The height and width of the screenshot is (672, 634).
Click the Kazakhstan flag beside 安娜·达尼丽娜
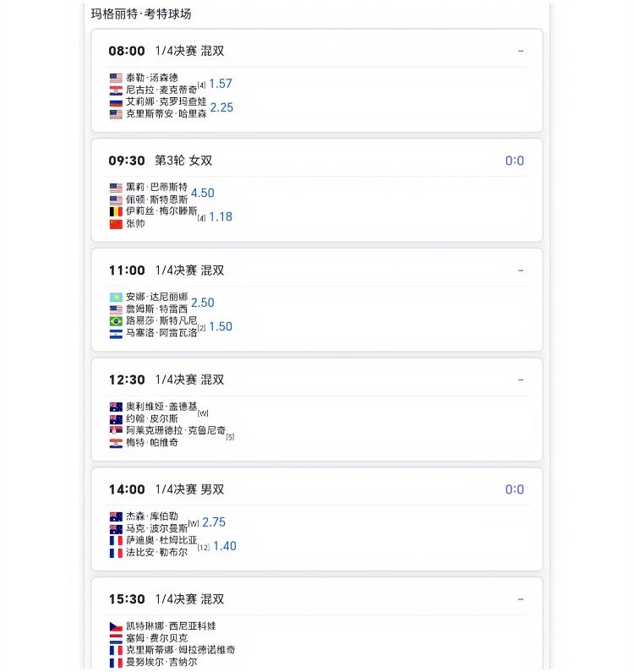116,298
